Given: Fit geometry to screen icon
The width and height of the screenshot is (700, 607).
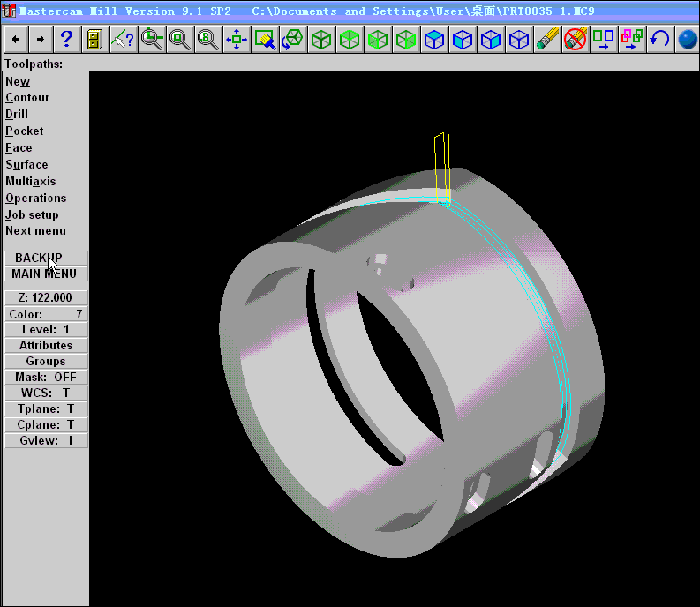Looking at the screenshot, I should (x=237, y=40).
